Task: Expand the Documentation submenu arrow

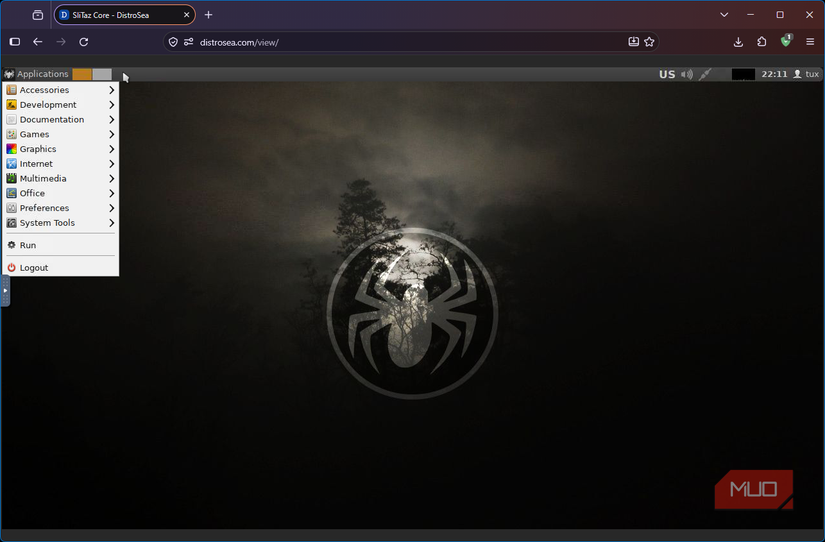Action: 112,119
